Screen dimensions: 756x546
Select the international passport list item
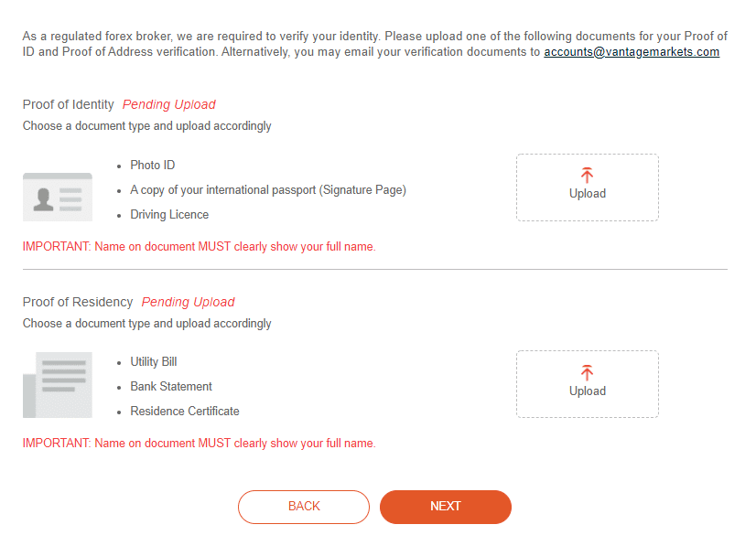[x=268, y=190]
